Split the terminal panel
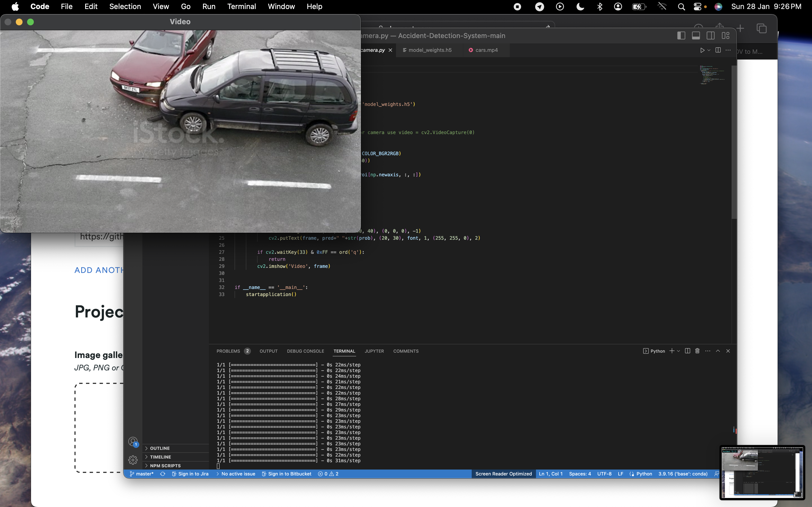This screenshot has height=507, width=812. point(687,351)
